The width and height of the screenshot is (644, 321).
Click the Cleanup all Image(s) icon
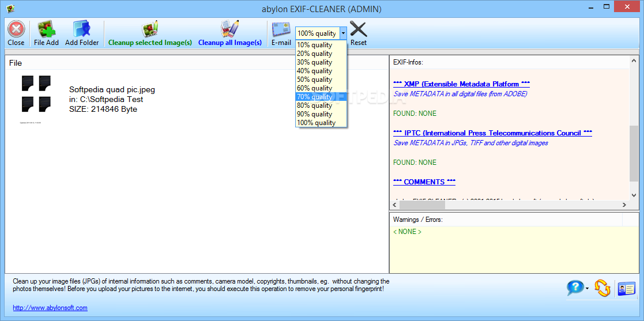tap(229, 29)
